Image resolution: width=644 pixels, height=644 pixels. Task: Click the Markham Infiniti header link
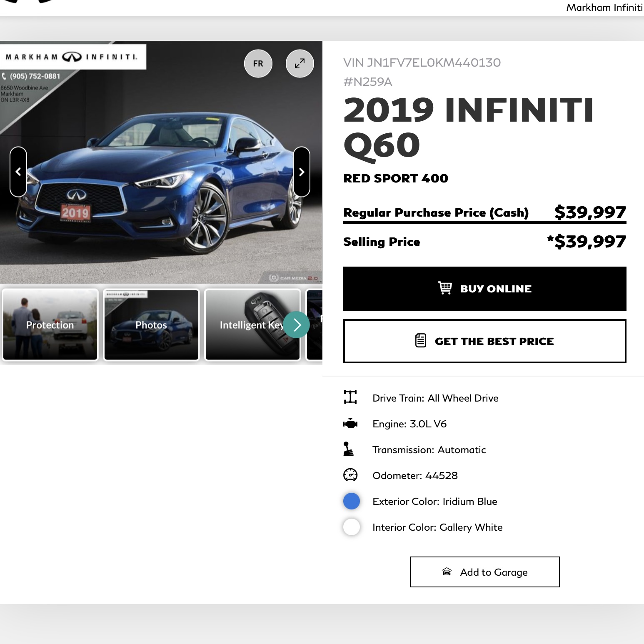tap(604, 7)
